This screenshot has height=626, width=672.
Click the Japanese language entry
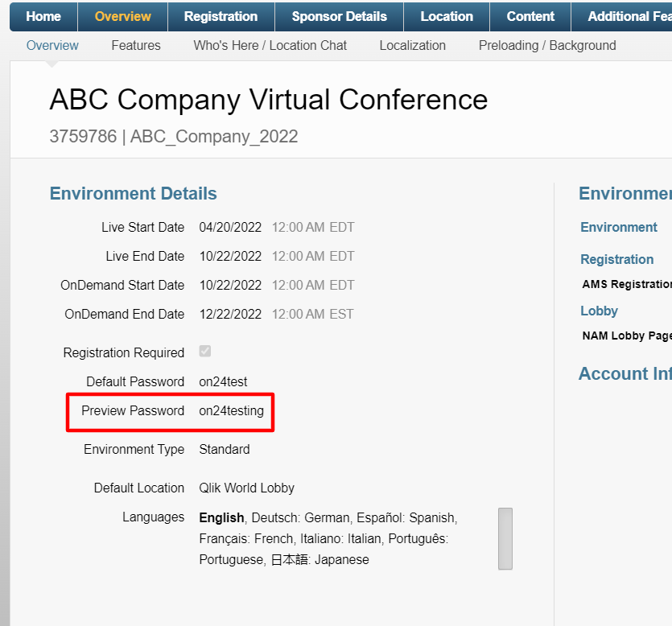click(320, 559)
